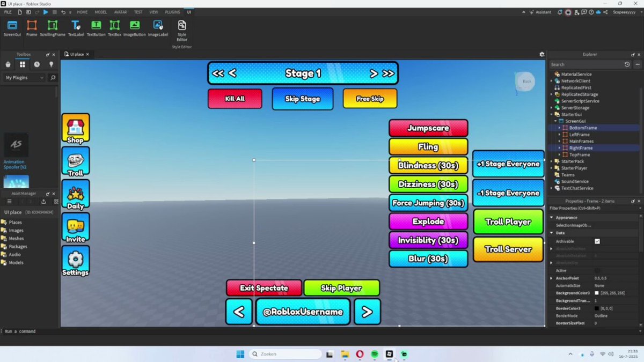Insert an ImageButton element
The width and height of the screenshot is (644, 362).
pos(134,28)
